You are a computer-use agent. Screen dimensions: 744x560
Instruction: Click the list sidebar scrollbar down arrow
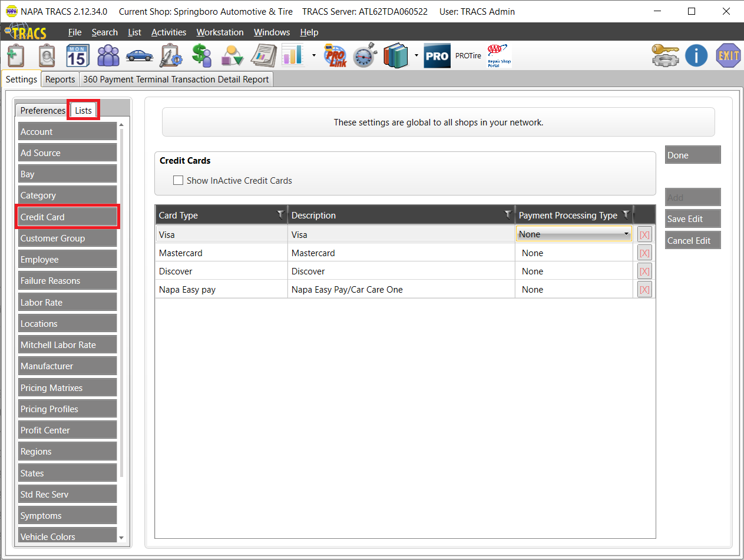click(x=121, y=537)
